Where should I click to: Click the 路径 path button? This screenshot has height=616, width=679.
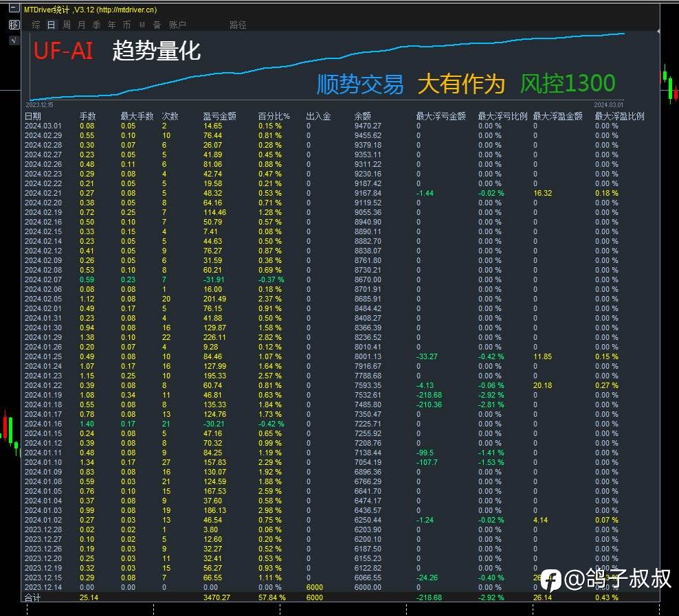point(238,25)
